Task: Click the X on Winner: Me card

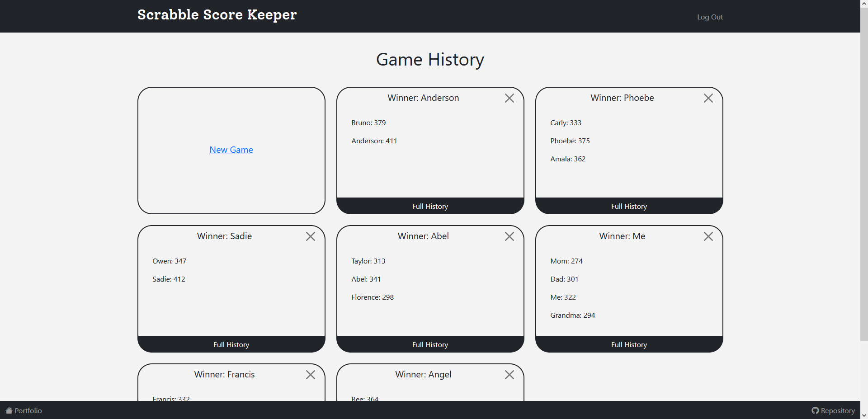Action: pos(708,236)
